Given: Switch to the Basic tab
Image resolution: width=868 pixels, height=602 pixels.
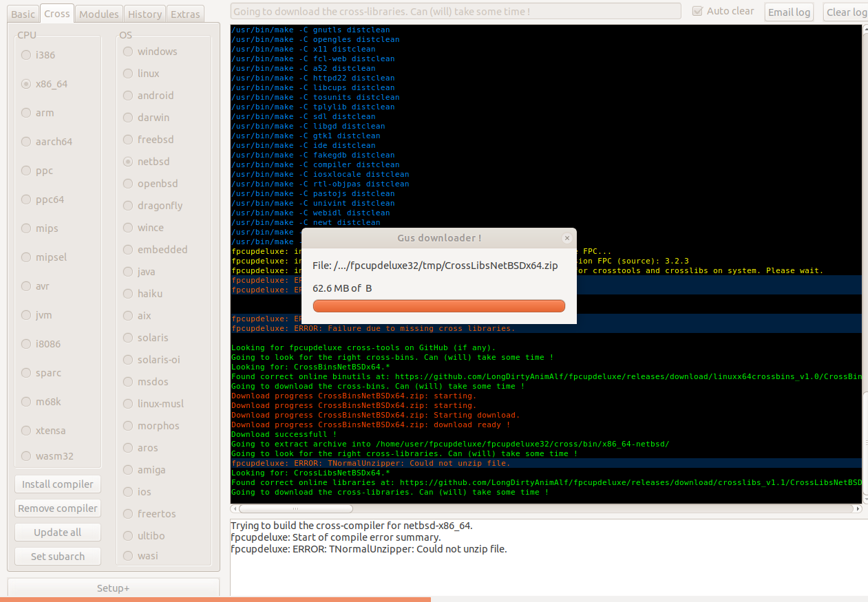Looking at the screenshot, I should 23,14.
